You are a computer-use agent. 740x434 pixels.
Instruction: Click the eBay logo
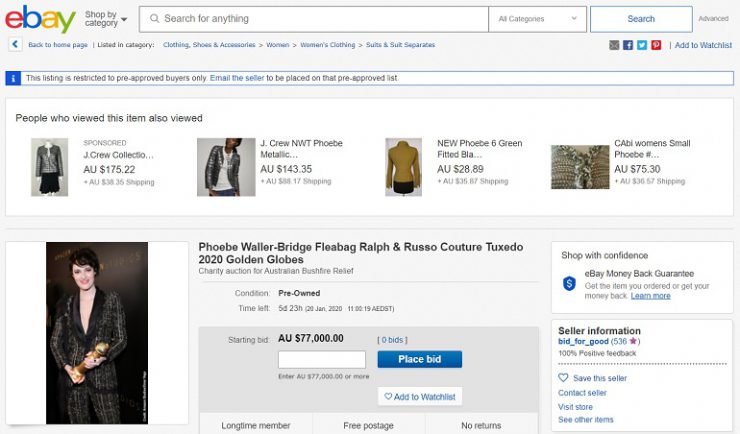40,18
